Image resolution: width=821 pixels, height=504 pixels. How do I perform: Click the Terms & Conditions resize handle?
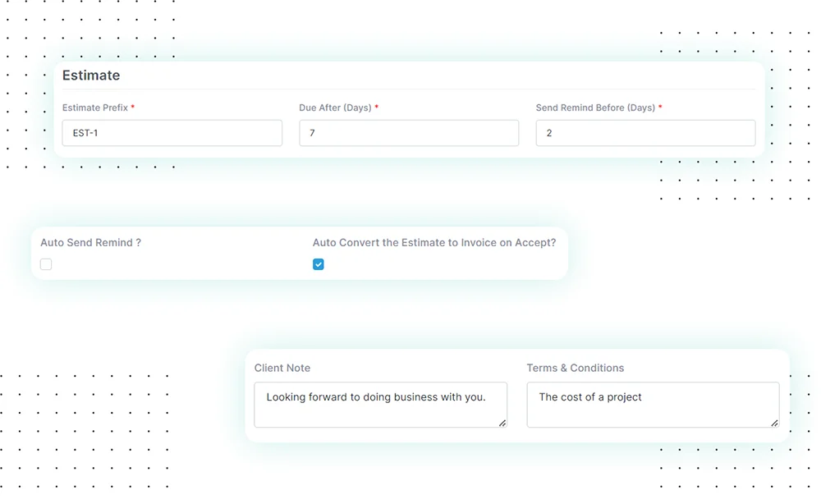click(x=774, y=423)
